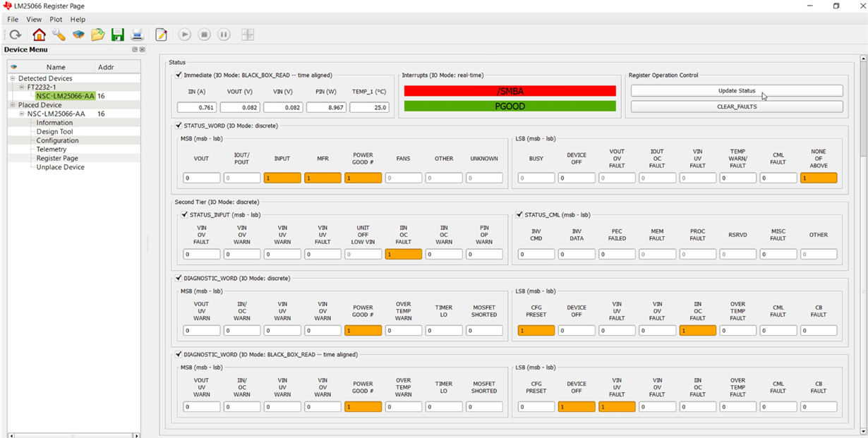Select the green highlighted NSC-LM25066-AA device
868x438 pixels.
66,96
